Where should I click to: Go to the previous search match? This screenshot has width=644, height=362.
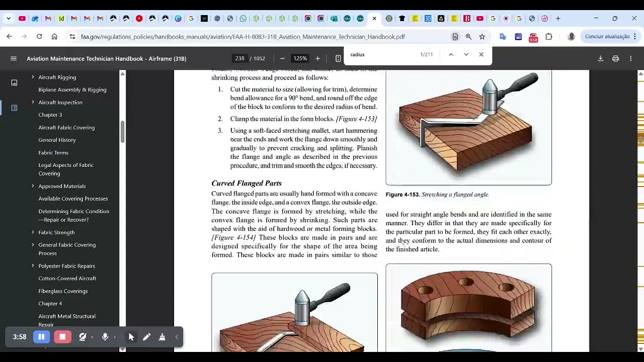tap(451, 54)
